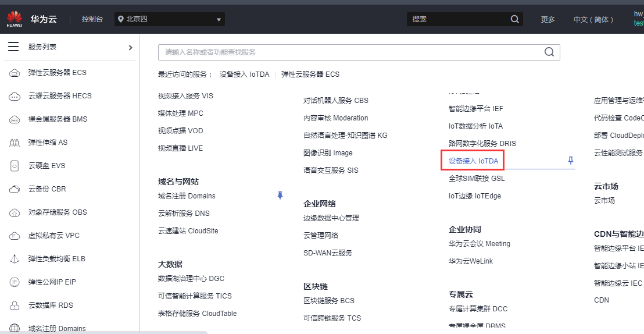Image resolution: width=644 pixels, height=334 pixels.
Task: Open CDN service link
Action: pyautogui.click(x=602, y=300)
